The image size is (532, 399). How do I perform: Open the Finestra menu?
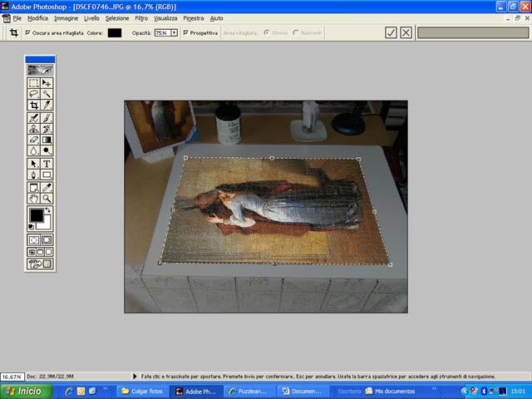point(194,18)
